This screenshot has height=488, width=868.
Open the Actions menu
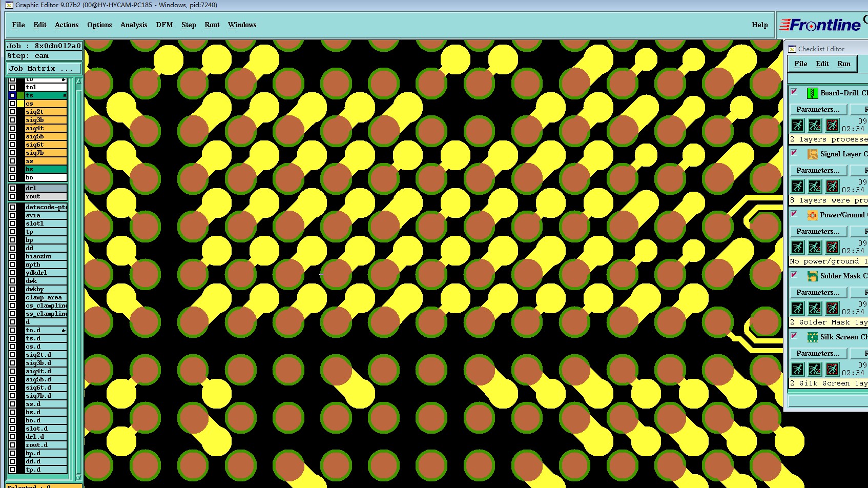67,25
